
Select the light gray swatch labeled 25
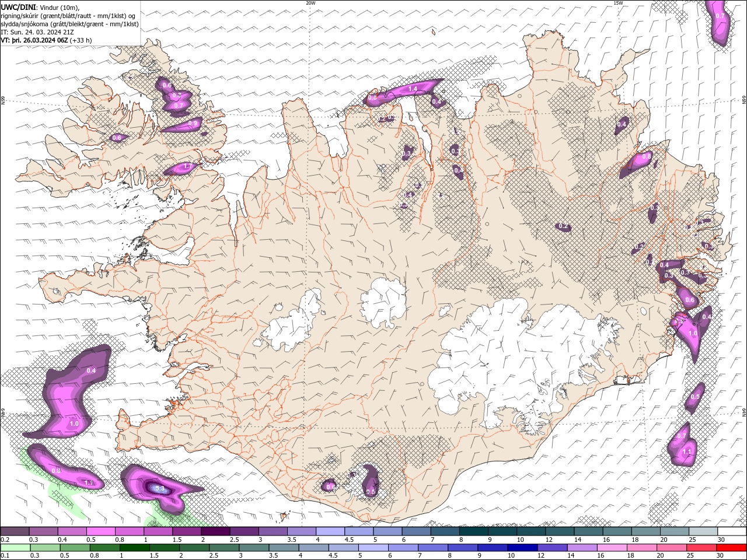click(x=703, y=531)
